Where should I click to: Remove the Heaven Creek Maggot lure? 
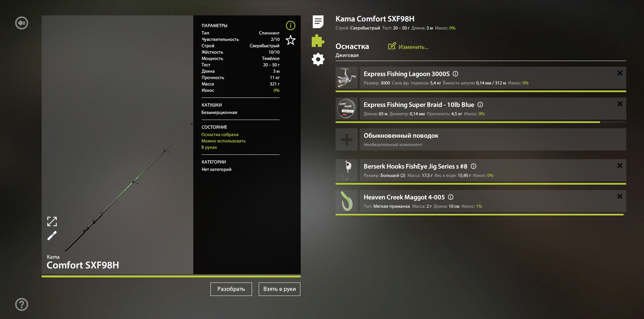pyautogui.click(x=620, y=196)
